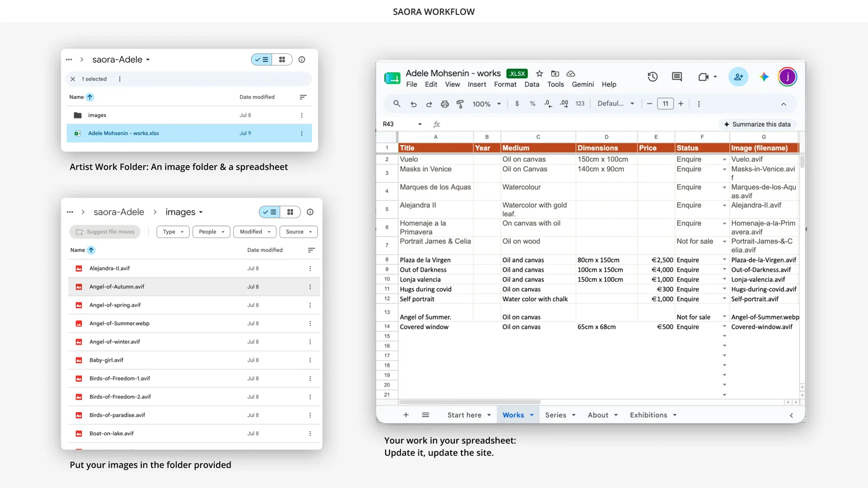The height and width of the screenshot is (488, 868).
Task: Switch images folder to grid view
Action: 290,212
